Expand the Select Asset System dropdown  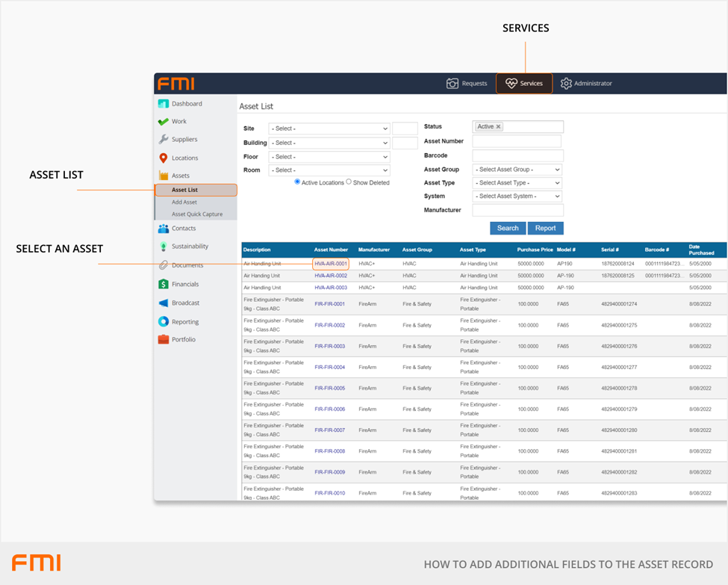click(x=517, y=196)
